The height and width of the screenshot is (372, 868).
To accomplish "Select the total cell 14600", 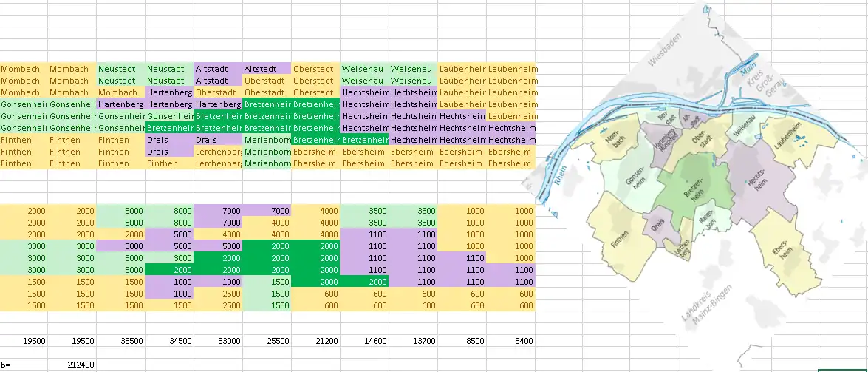I will [x=364, y=341].
